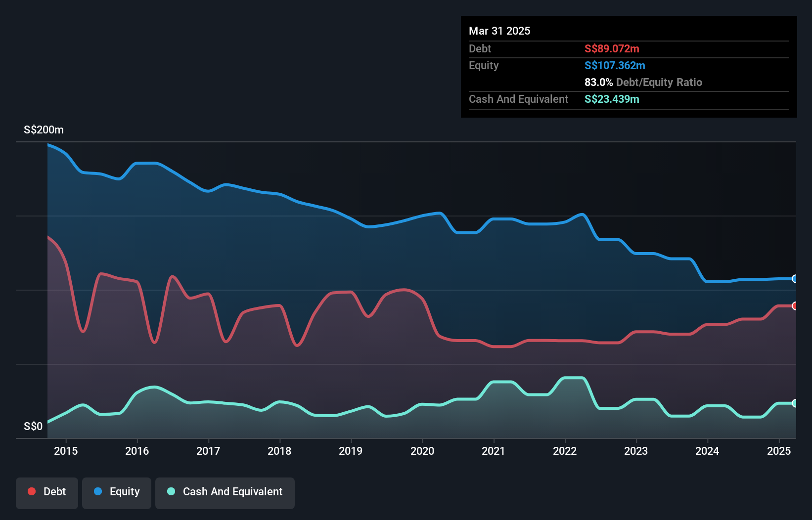Click the S$107.362m Equity value in the tooltip
Screen dimensions: 812x520
click(x=615, y=65)
